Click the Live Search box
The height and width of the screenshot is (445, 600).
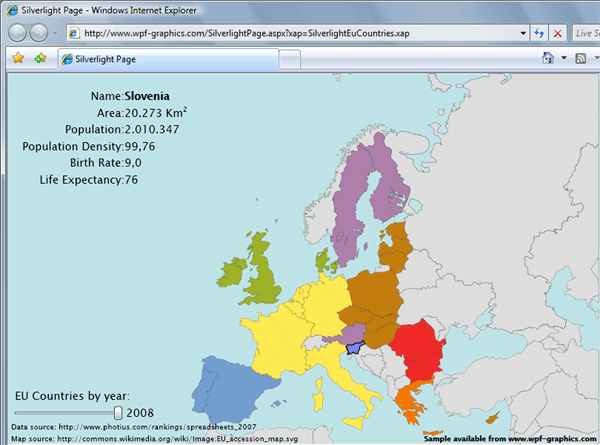[x=587, y=33]
